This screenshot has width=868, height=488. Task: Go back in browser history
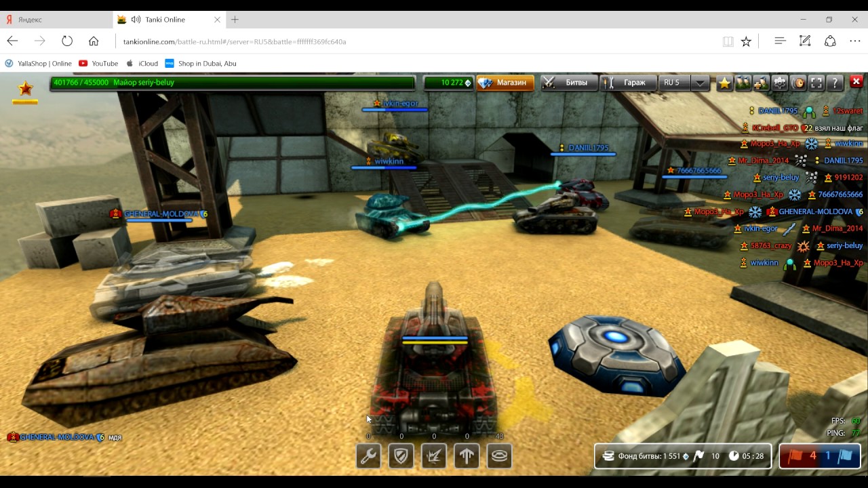click(12, 41)
